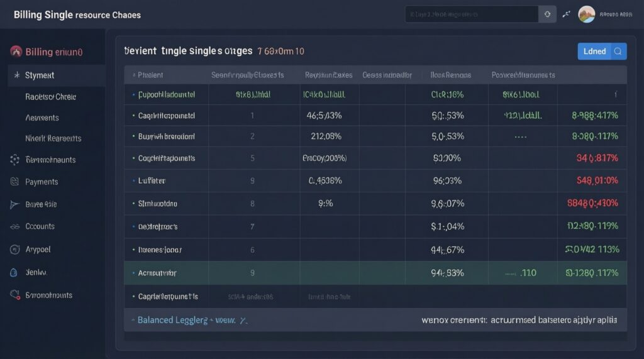Viewport: 644px width, 359px height.
Task: Select the Styment item in sidebar
Action: (x=40, y=75)
